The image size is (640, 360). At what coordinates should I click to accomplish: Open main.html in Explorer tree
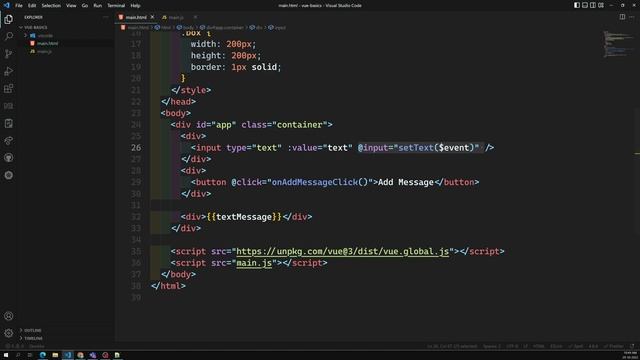coord(47,43)
